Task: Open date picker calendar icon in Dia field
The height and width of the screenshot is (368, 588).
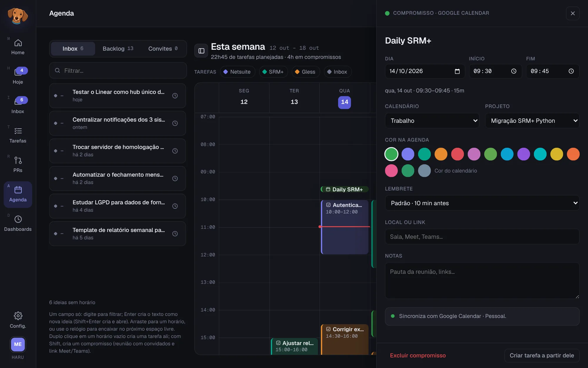Action: tap(457, 71)
